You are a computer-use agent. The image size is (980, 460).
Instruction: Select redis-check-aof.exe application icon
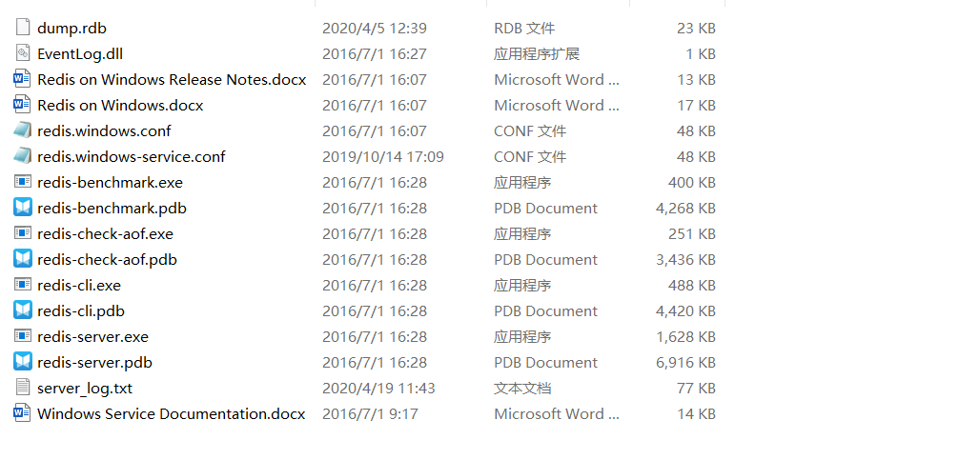point(23,232)
